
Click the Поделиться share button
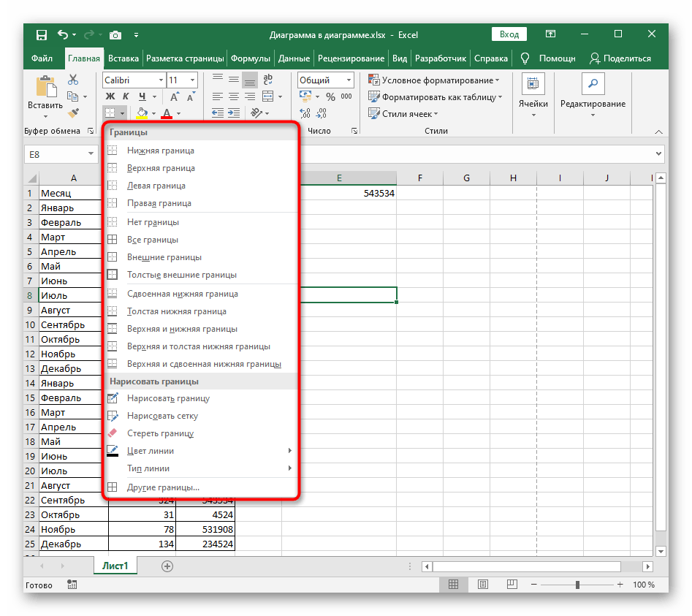point(620,58)
